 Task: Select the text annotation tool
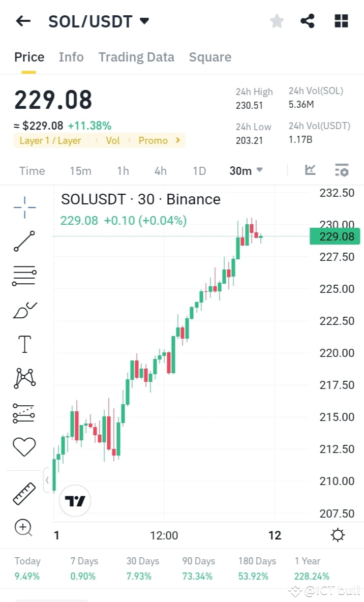click(23, 344)
